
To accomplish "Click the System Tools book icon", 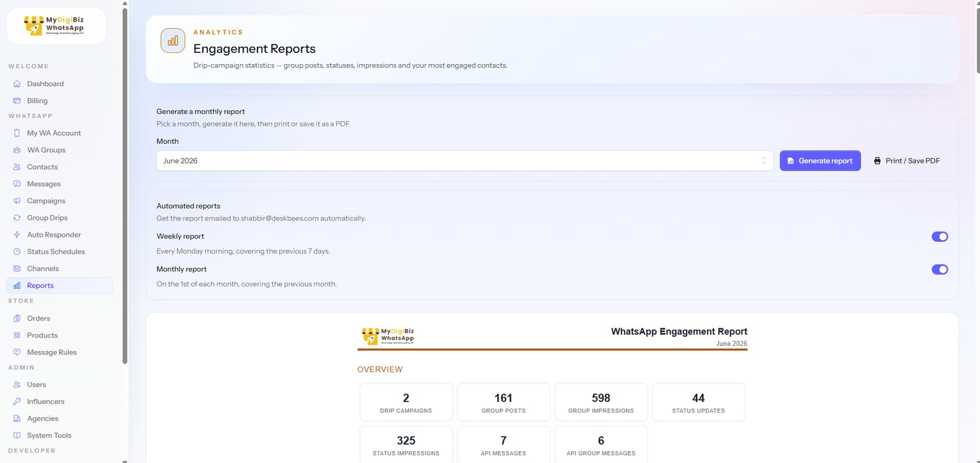I will coord(17,436).
